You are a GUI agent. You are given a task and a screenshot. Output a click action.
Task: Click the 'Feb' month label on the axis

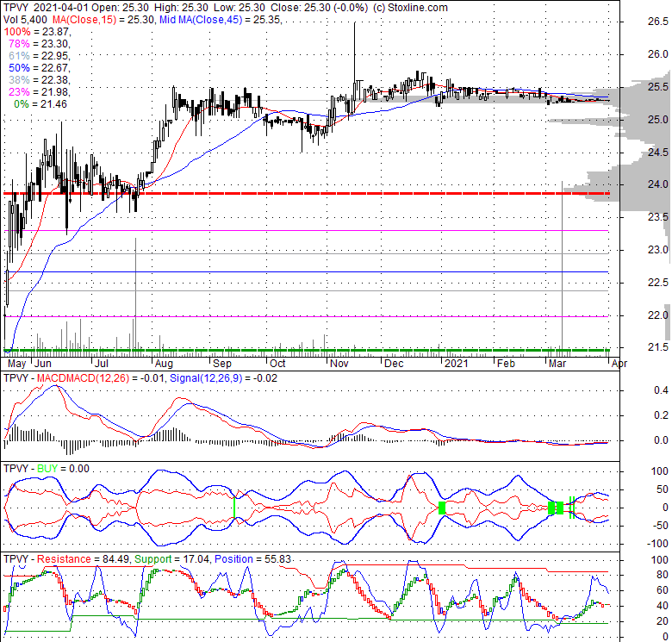506,364
